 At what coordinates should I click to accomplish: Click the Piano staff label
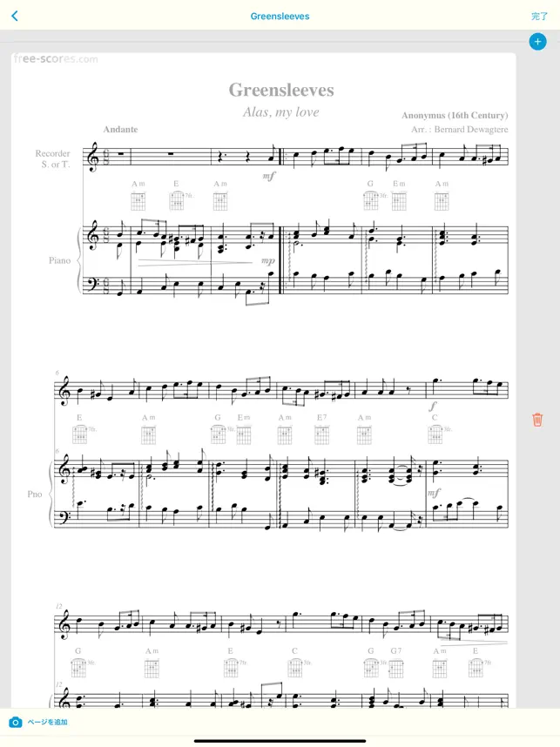pos(59,260)
